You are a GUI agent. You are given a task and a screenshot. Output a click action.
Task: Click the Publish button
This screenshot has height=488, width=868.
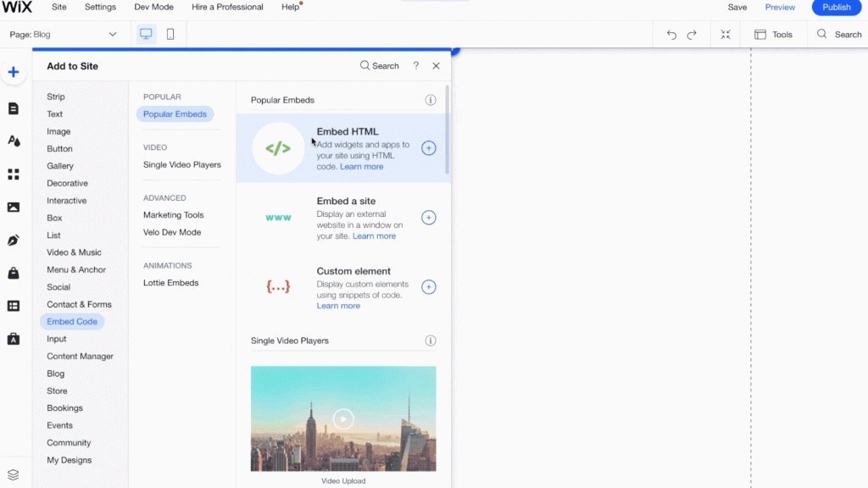click(836, 8)
